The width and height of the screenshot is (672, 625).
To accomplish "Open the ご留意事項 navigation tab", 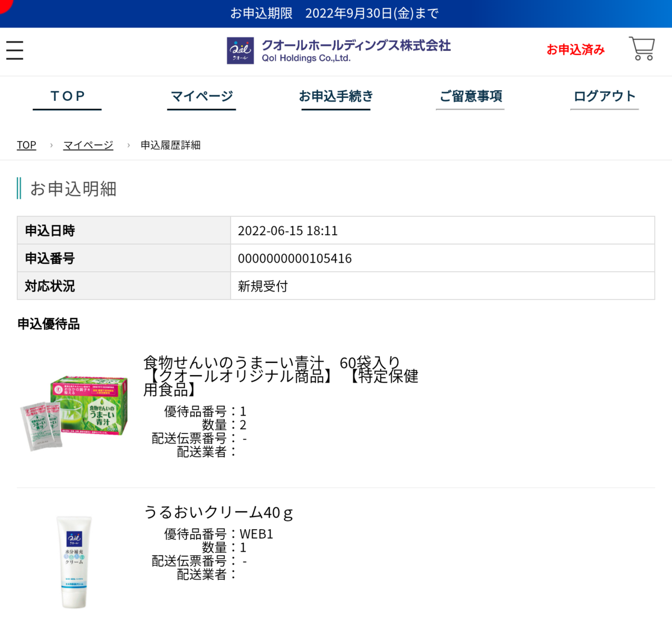I will tap(470, 96).
